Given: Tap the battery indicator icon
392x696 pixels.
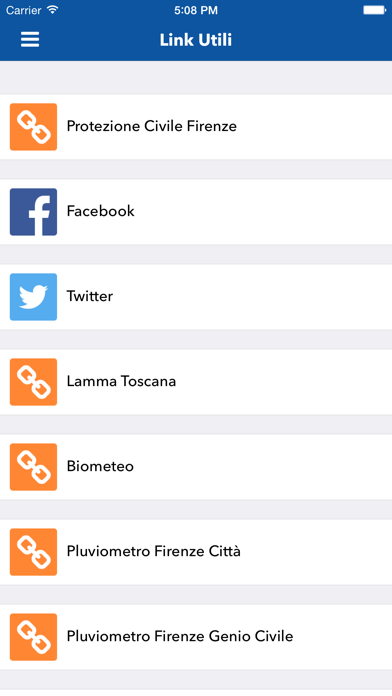Looking at the screenshot, I should [x=375, y=10].
